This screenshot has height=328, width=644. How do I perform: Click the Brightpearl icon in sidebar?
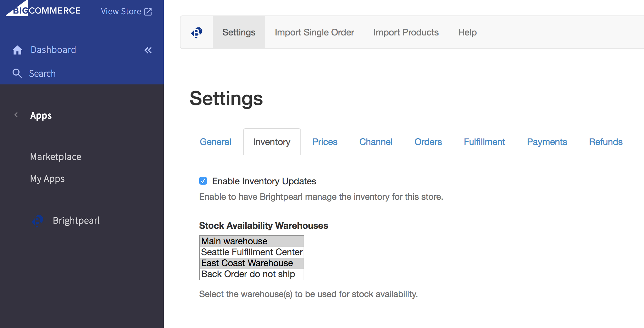(38, 221)
